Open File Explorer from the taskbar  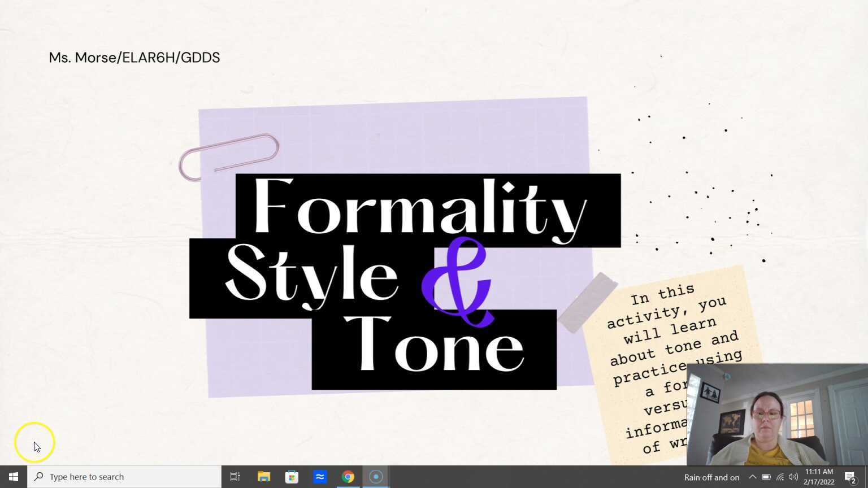click(263, 476)
